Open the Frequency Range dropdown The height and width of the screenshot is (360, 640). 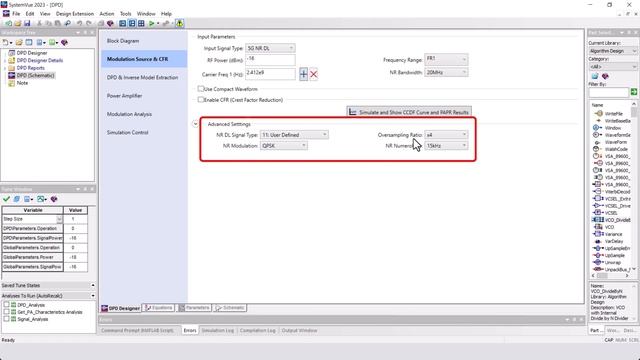[446, 60]
